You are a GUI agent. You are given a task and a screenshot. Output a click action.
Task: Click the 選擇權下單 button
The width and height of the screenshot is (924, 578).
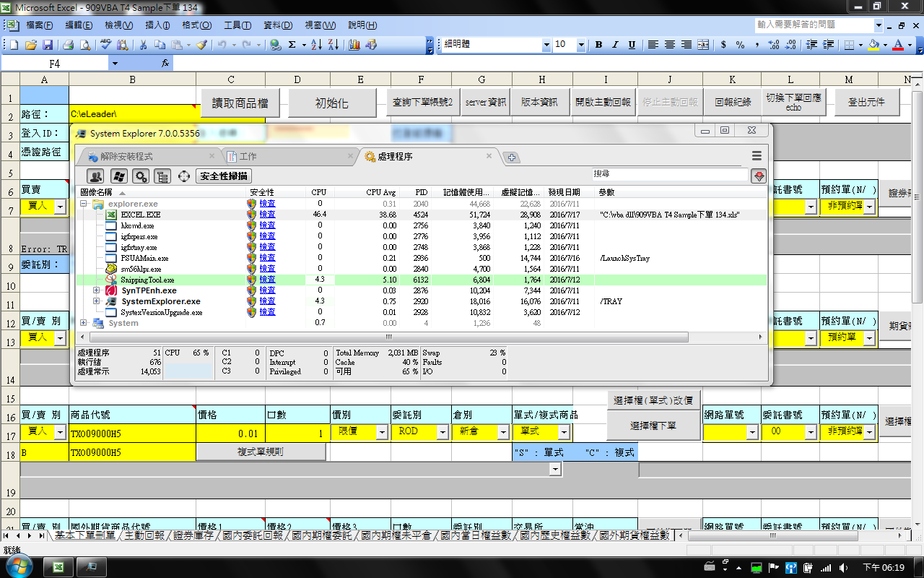point(653,426)
